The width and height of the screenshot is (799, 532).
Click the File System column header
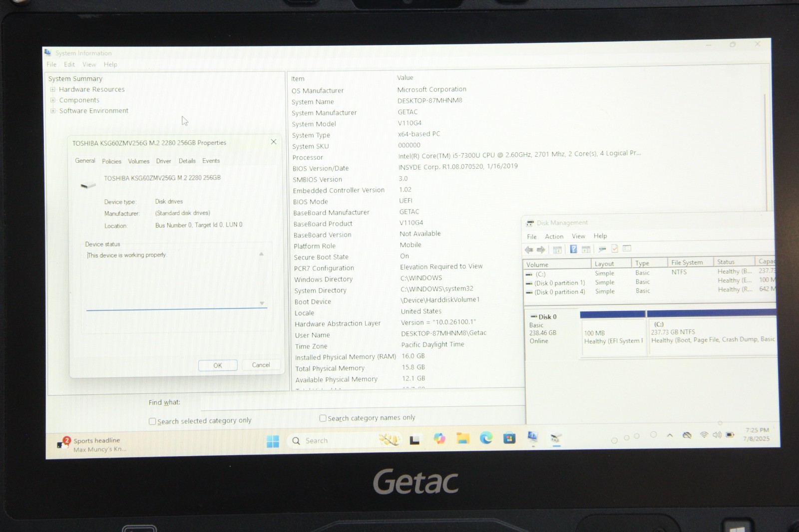tap(691, 263)
